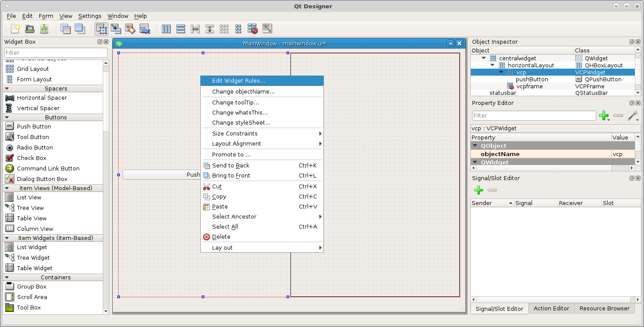Collapse Item Widgets (Item-Based) category
Screen dimensions: 644x327
pyautogui.click(x=7, y=238)
